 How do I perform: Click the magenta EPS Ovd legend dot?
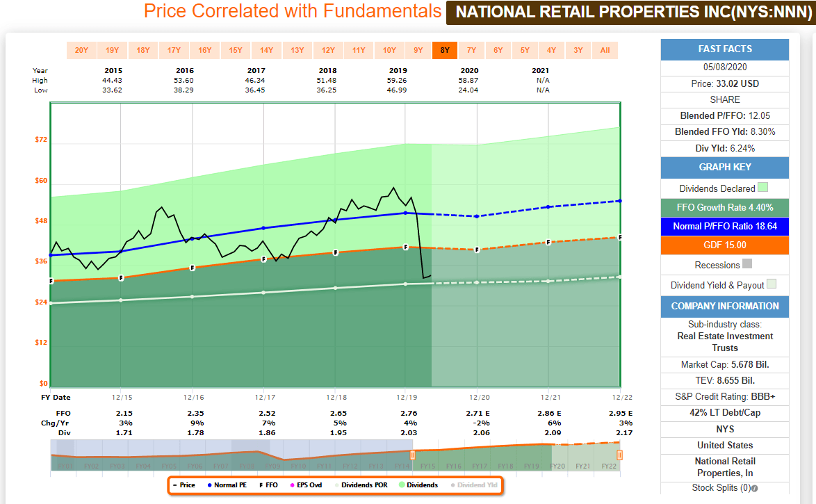pos(291,485)
